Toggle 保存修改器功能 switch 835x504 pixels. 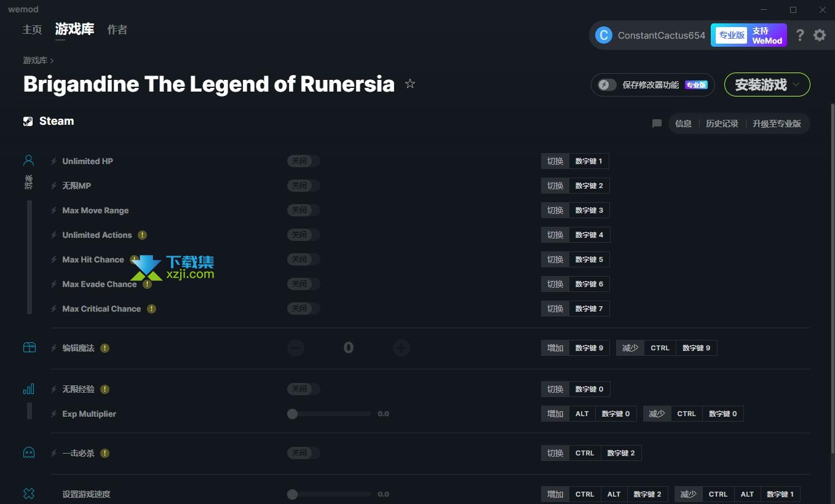click(607, 85)
